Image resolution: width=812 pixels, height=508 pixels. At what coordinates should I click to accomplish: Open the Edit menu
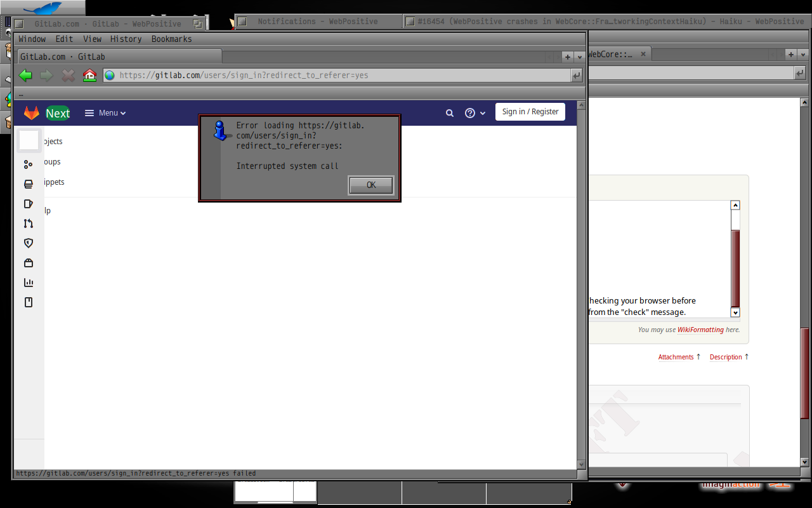click(65, 39)
